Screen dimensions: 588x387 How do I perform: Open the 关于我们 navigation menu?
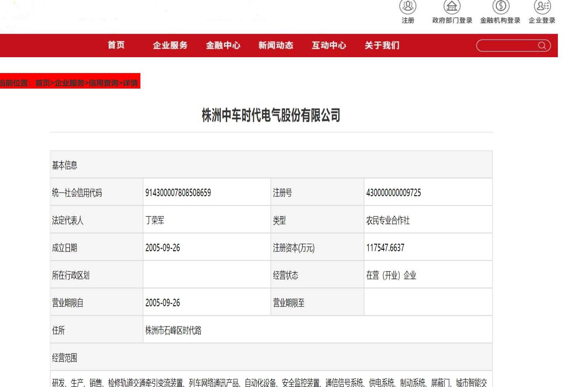tap(382, 45)
